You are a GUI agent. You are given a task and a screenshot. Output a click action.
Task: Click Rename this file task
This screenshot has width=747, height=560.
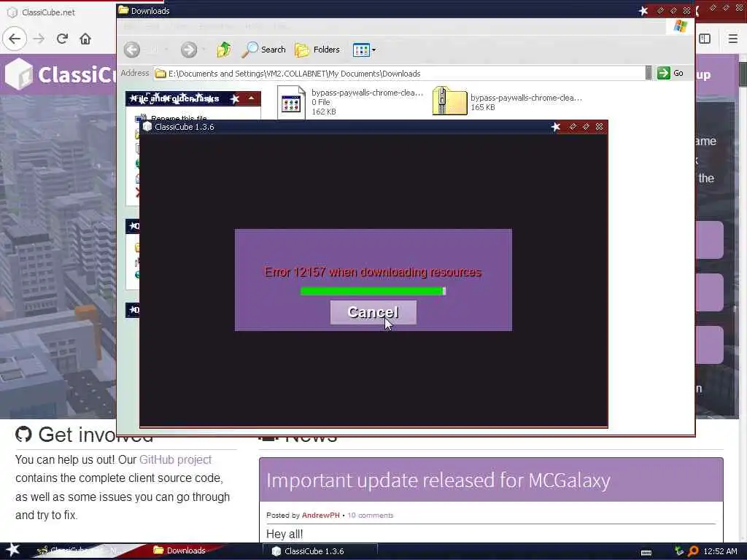pos(179,118)
